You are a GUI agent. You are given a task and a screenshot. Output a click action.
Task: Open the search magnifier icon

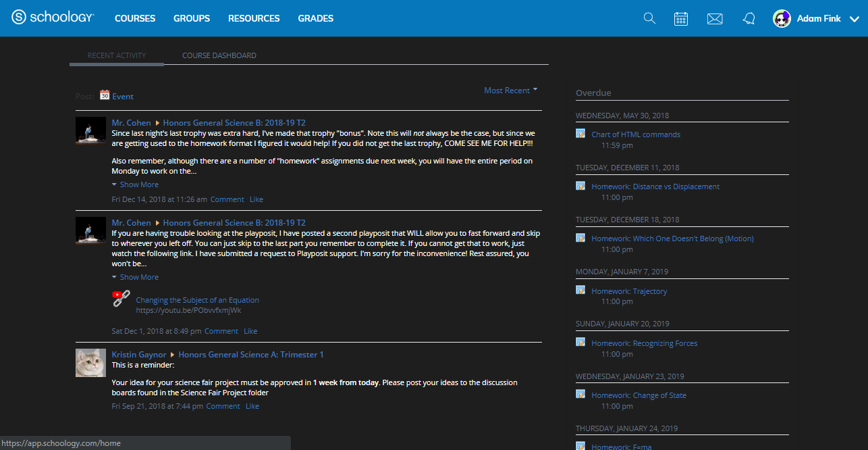(649, 18)
